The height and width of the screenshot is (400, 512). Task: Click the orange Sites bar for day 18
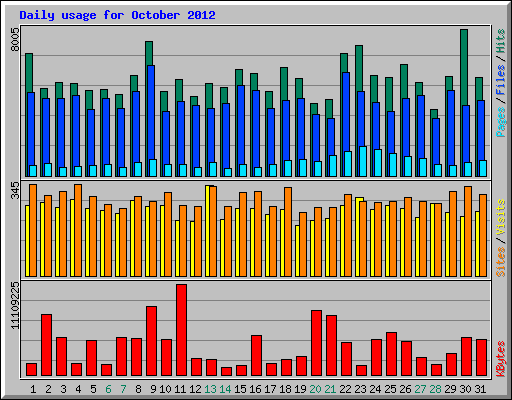point(288,232)
